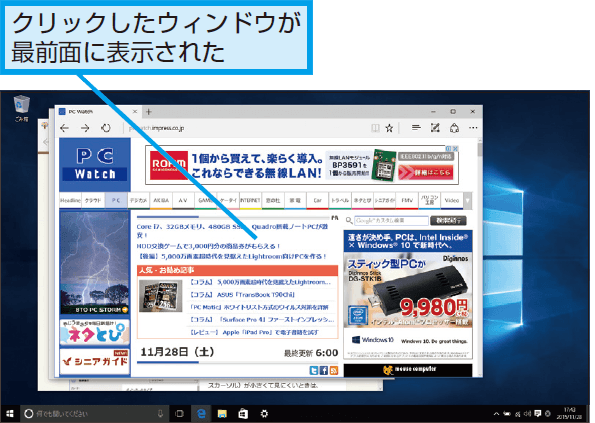Open コラム ASUS TransBook article

tap(242, 295)
